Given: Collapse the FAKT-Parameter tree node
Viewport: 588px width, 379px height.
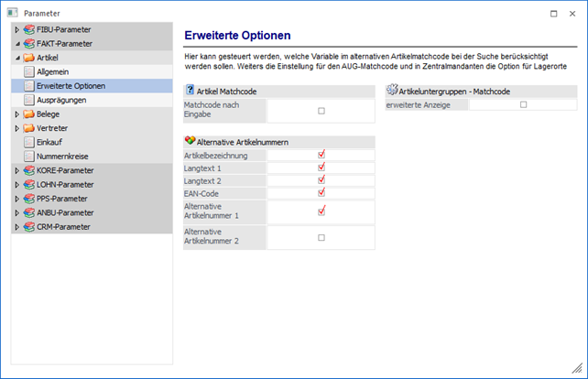Looking at the screenshot, I should coord(16,44).
